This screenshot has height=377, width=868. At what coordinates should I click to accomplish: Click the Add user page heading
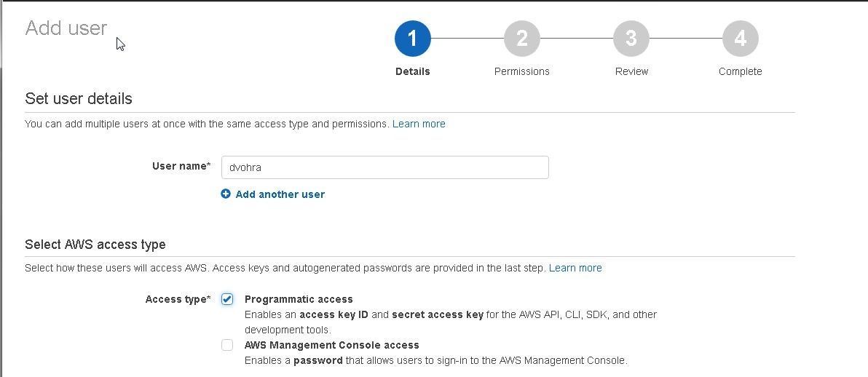click(x=66, y=28)
